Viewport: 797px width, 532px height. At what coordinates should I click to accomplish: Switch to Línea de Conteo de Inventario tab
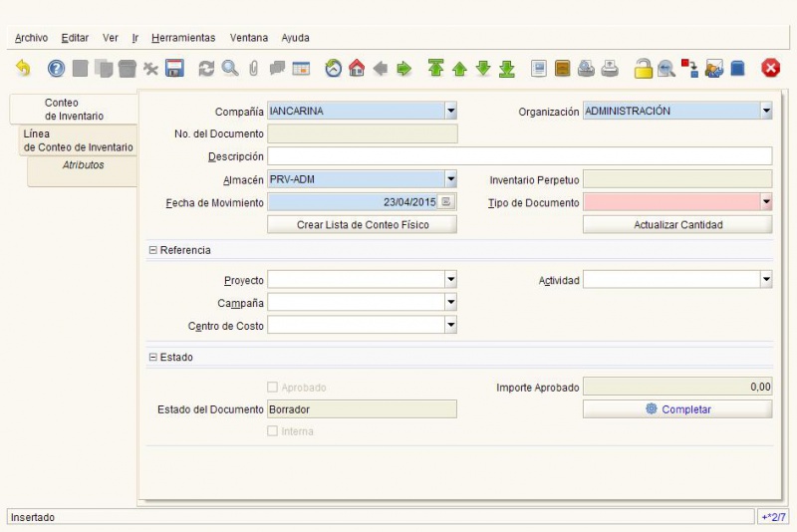[78, 140]
